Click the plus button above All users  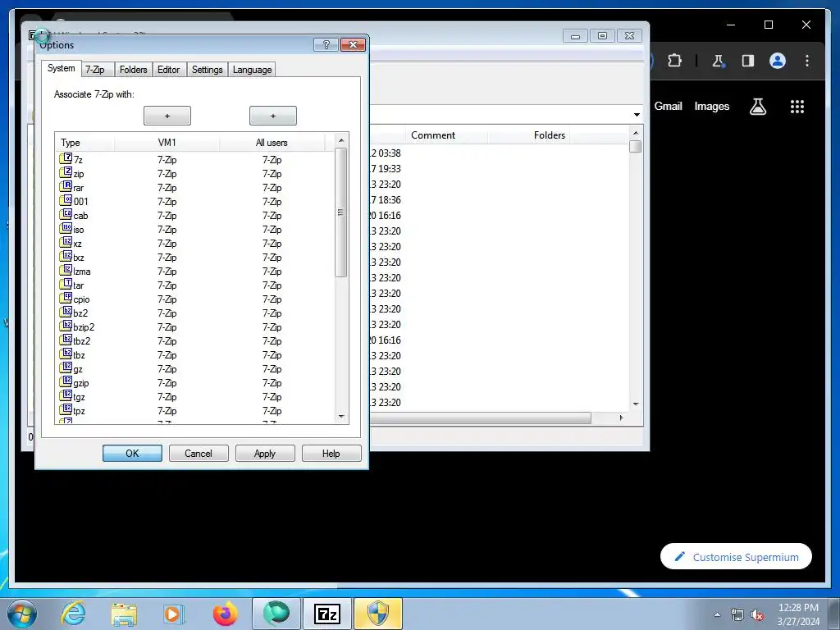point(272,116)
